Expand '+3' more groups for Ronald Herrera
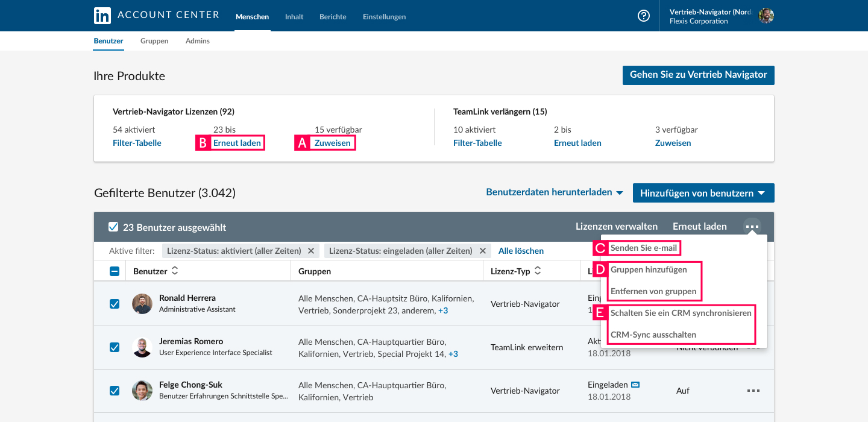The width and height of the screenshot is (868, 422). [443, 310]
